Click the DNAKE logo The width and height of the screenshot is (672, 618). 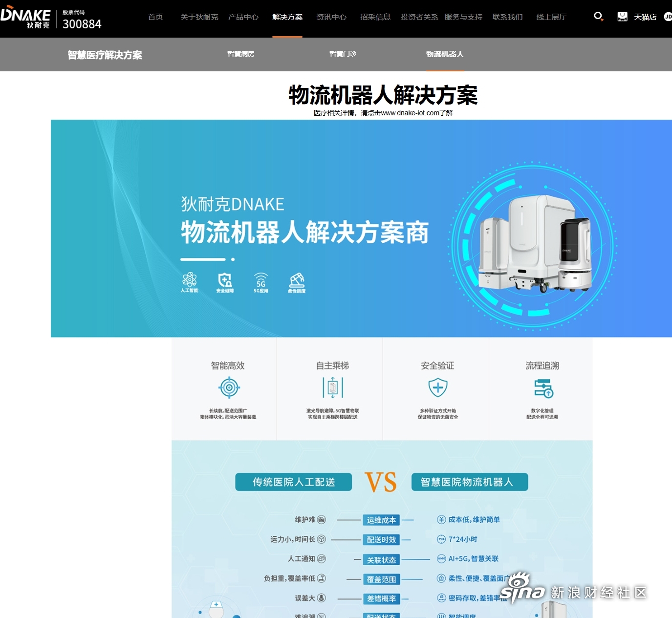25,17
